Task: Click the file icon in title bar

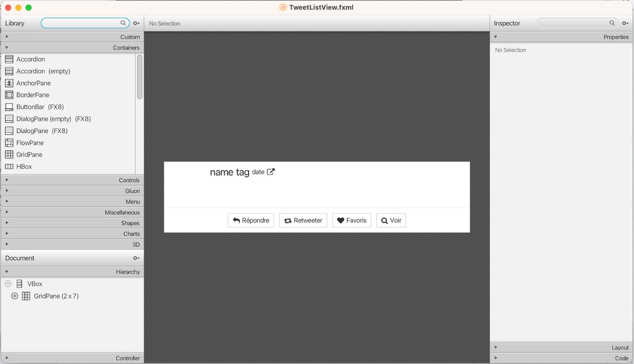Action: (x=283, y=7)
